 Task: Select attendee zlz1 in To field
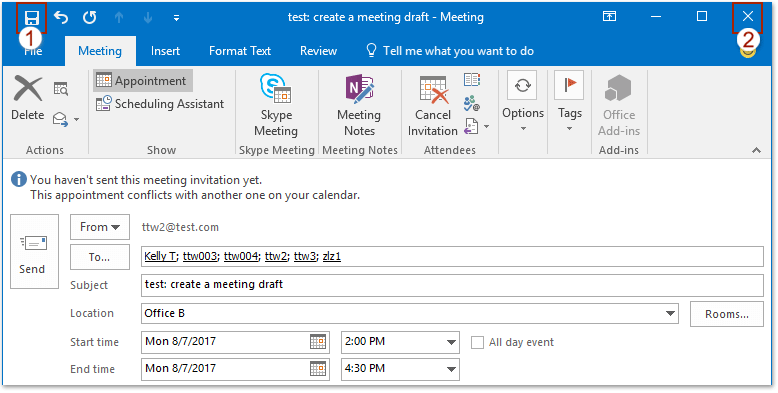tap(331, 257)
